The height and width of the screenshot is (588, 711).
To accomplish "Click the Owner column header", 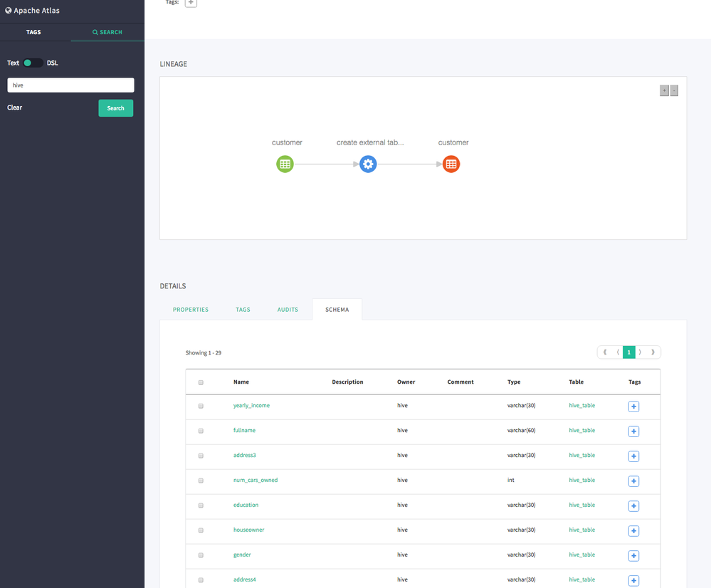I will pos(406,382).
